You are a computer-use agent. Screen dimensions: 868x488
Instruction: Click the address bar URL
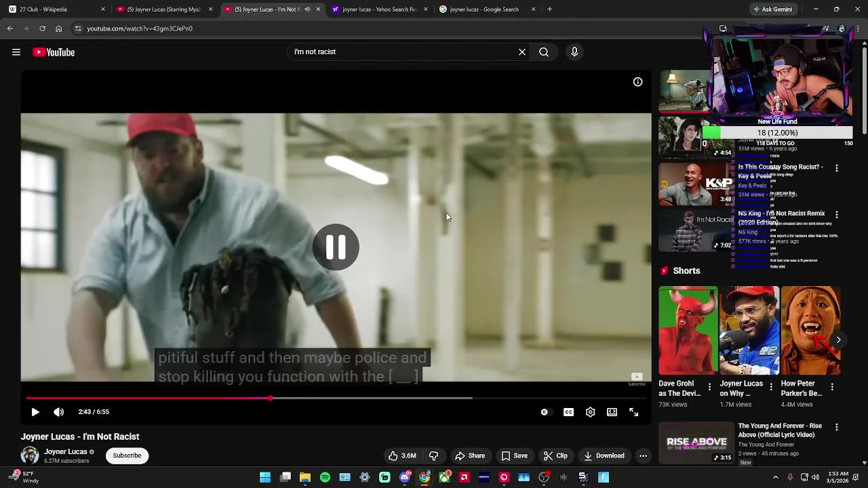click(x=140, y=28)
